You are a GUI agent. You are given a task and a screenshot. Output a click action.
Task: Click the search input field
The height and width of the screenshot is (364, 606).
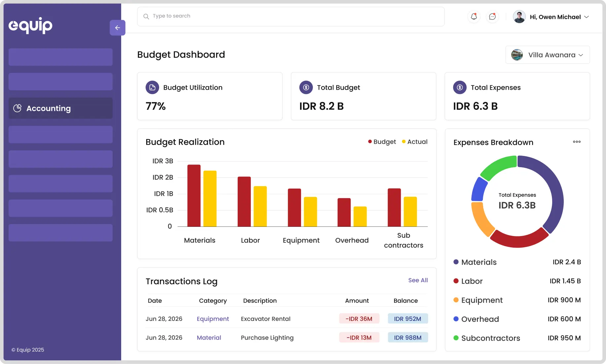point(290,16)
